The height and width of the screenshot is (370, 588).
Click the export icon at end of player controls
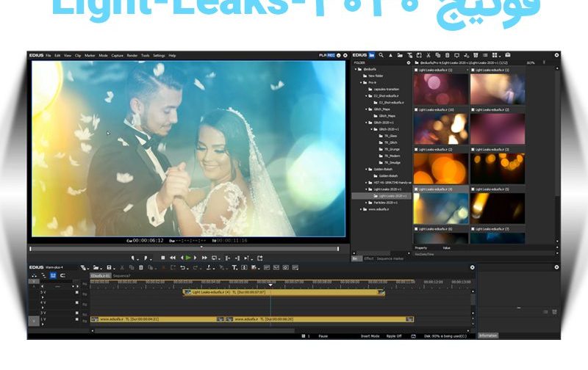coord(260,258)
